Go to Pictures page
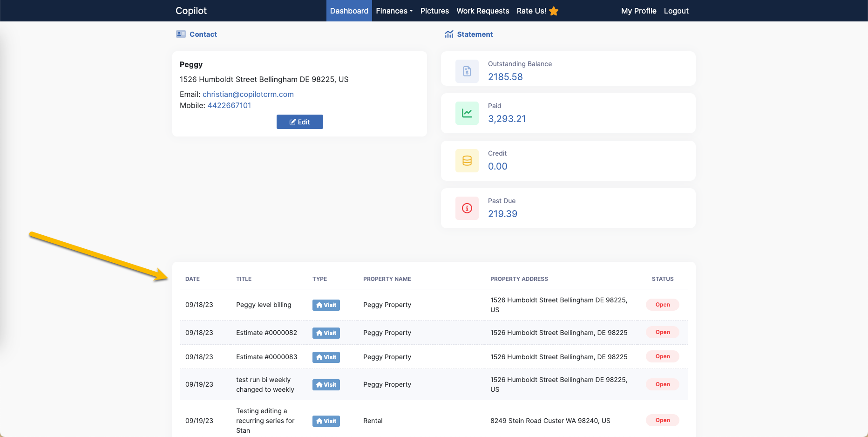 tap(434, 11)
